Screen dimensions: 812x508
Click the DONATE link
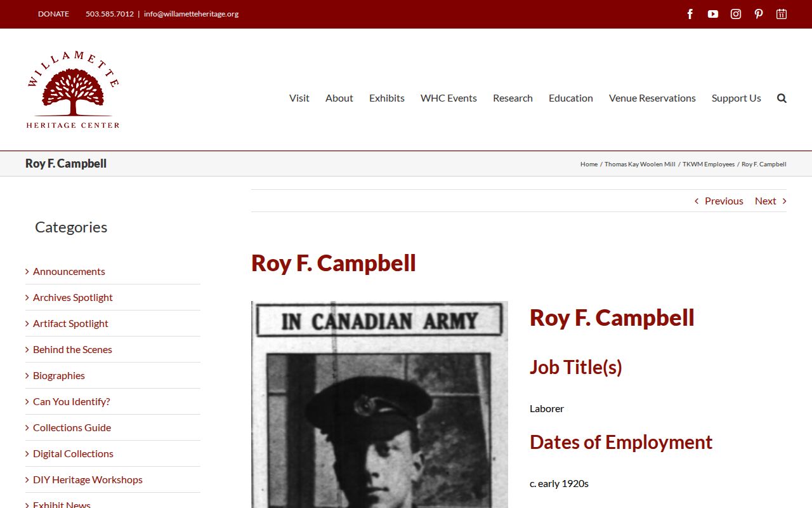point(53,14)
